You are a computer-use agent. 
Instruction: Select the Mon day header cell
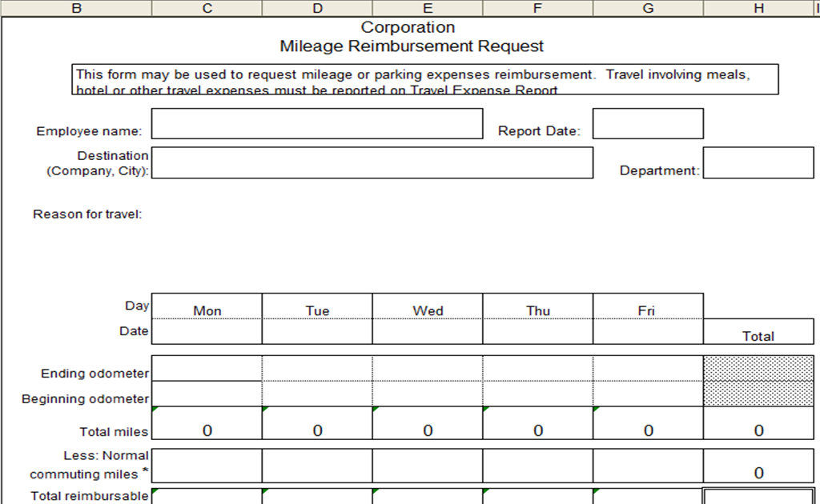(207, 310)
